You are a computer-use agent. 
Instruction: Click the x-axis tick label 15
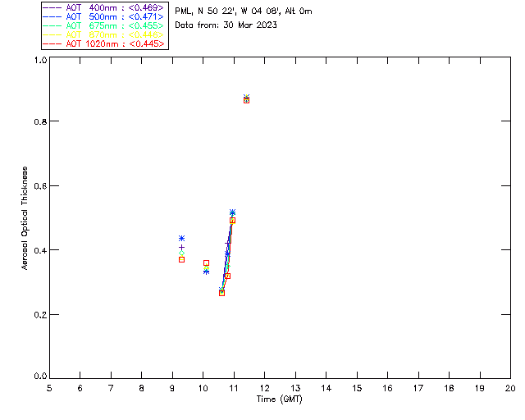coord(357,388)
